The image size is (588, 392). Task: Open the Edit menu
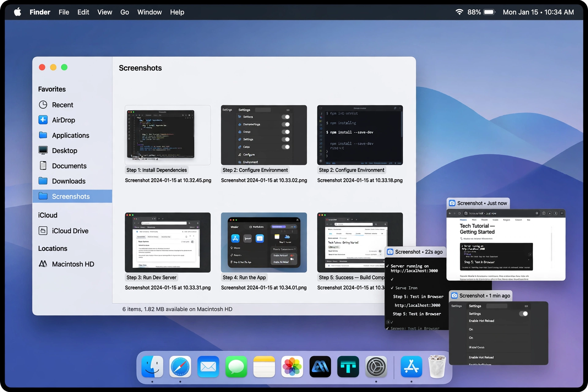click(x=83, y=12)
